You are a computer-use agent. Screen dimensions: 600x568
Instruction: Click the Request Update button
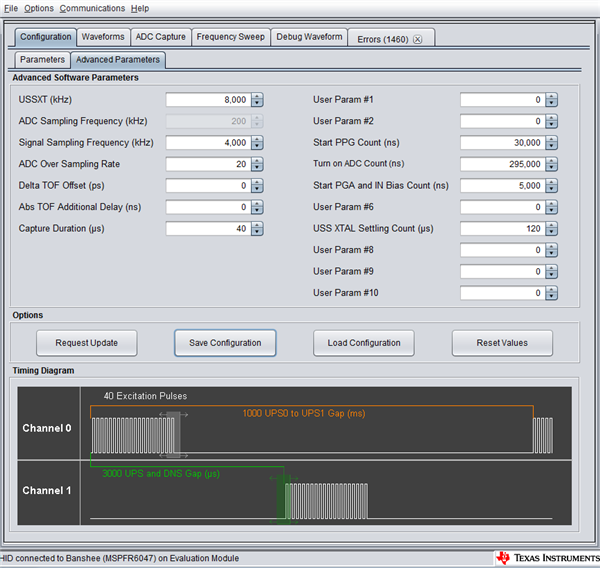tap(86, 343)
